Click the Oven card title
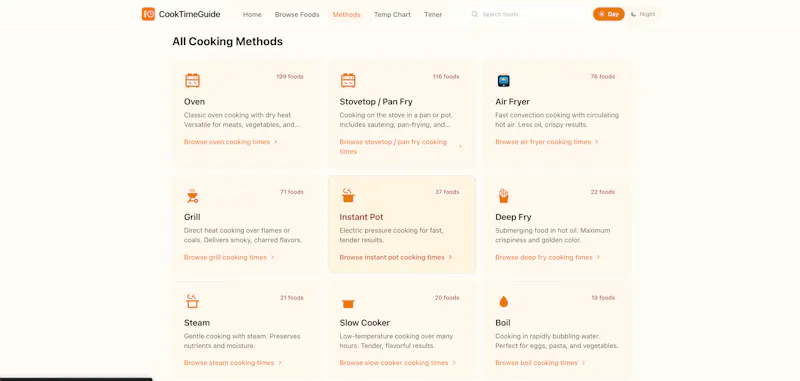800x381 pixels. (194, 101)
